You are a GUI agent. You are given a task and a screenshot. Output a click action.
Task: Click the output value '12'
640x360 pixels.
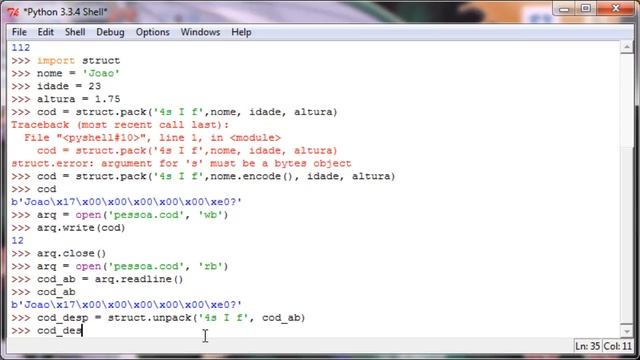(x=18, y=241)
